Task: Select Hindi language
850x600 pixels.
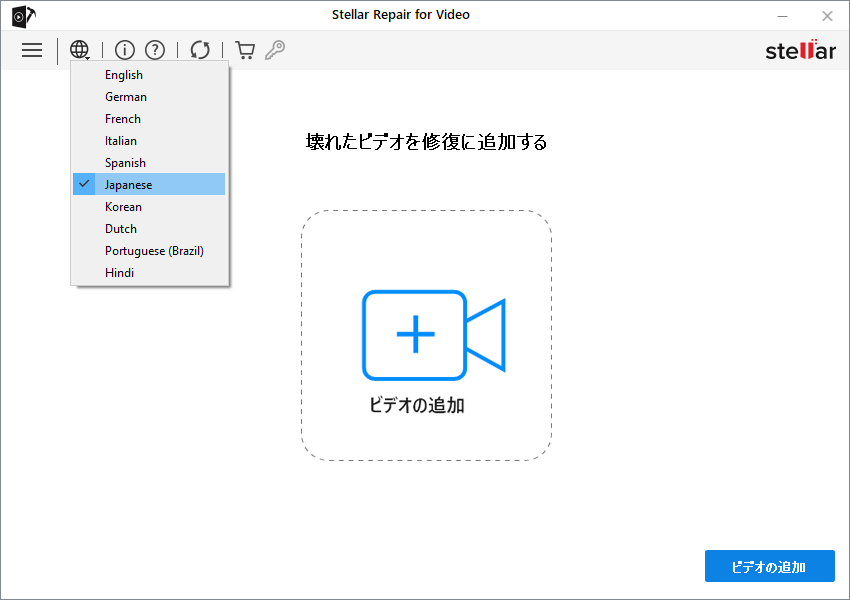Action: [149, 273]
